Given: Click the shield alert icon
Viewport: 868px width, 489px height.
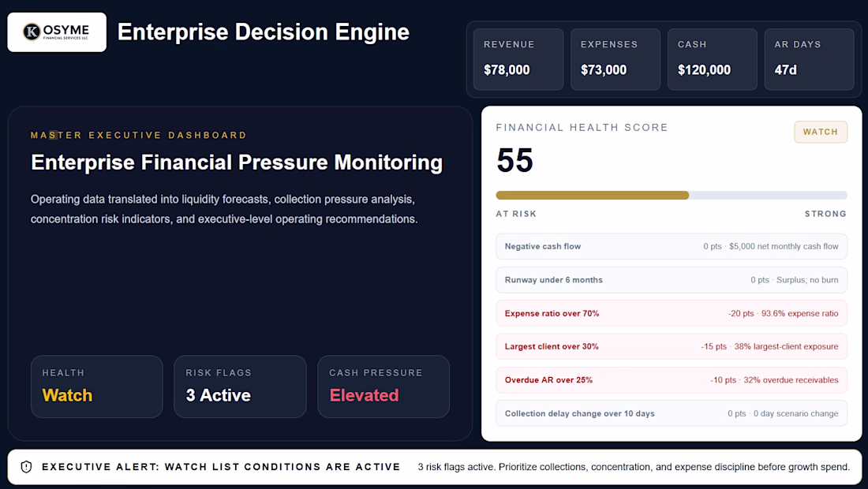Looking at the screenshot, I should click(x=26, y=467).
